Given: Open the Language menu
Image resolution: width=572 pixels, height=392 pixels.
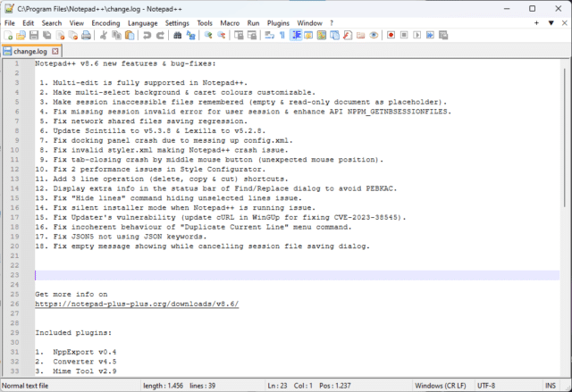Looking at the screenshot, I should pyautogui.click(x=143, y=23).
